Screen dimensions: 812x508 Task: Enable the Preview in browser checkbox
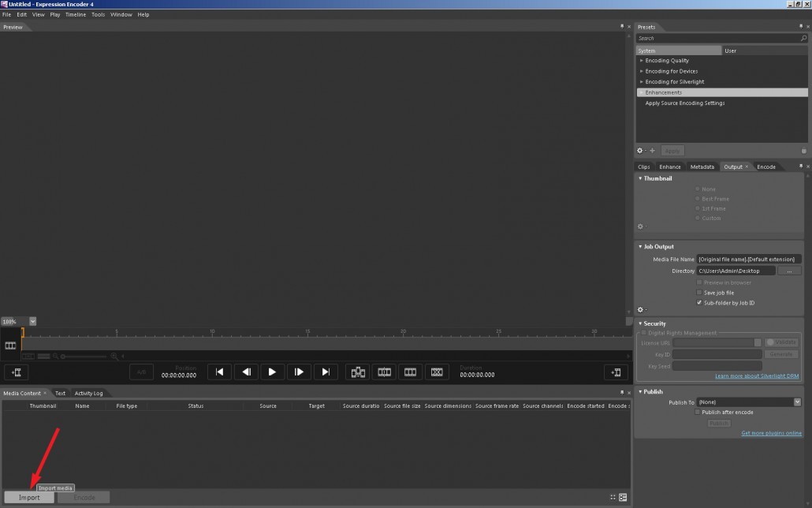point(699,282)
